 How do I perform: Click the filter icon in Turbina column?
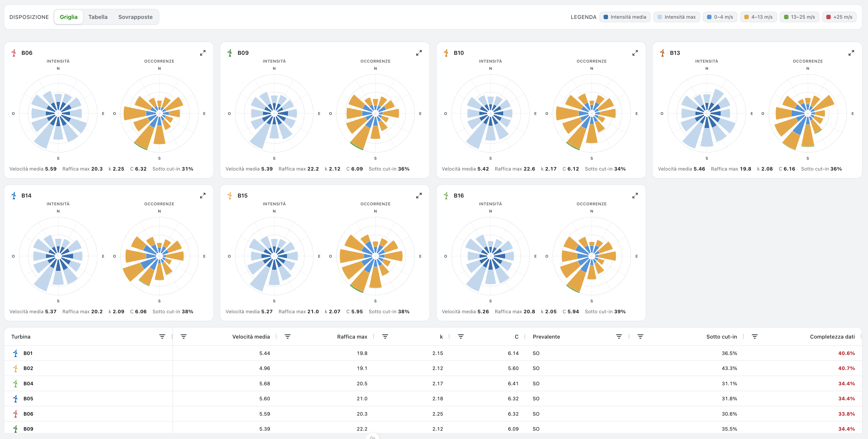coord(162,337)
